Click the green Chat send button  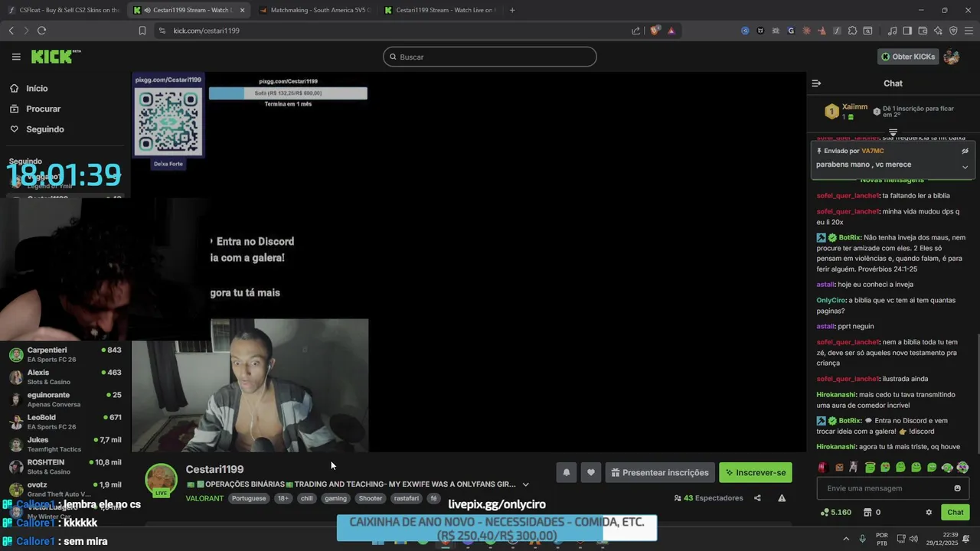tap(955, 512)
